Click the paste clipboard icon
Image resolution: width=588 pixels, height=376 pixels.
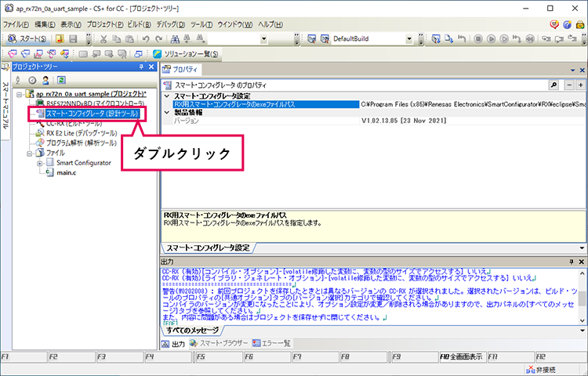click(129, 38)
